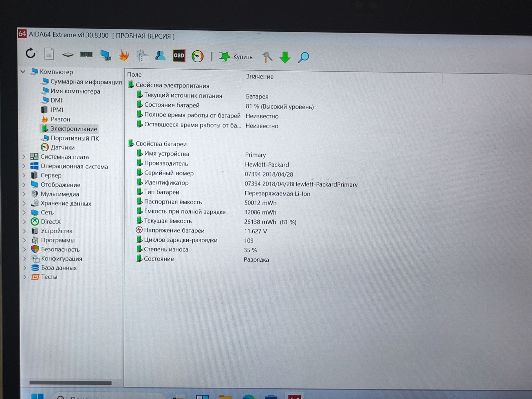
Task: Click the Refresh toolbar icon
Action: (x=31, y=53)
